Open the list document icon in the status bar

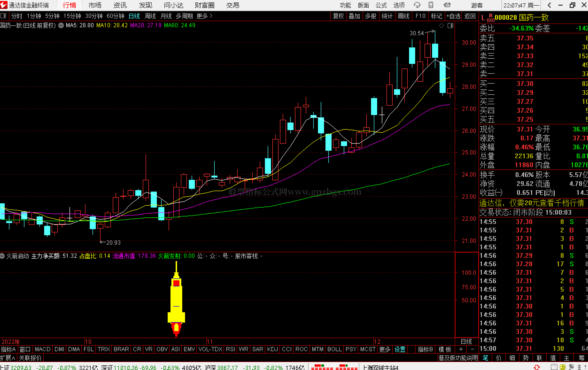point(554,367)
